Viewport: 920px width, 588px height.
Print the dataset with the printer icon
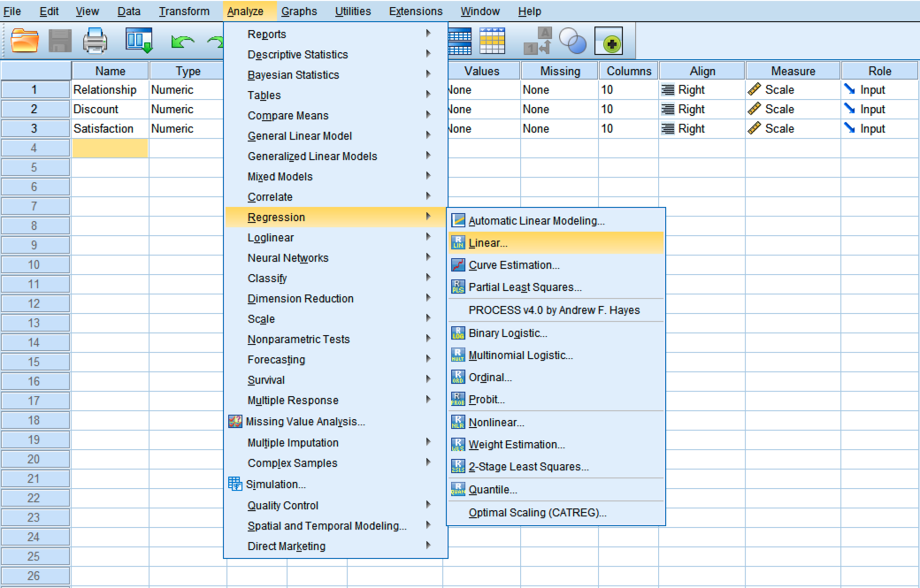point(95,41)
